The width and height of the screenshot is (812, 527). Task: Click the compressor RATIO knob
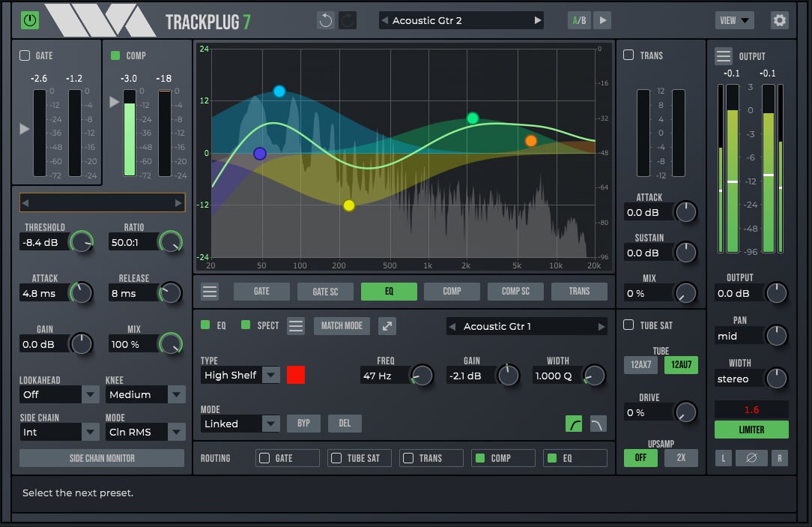(170, 242)
